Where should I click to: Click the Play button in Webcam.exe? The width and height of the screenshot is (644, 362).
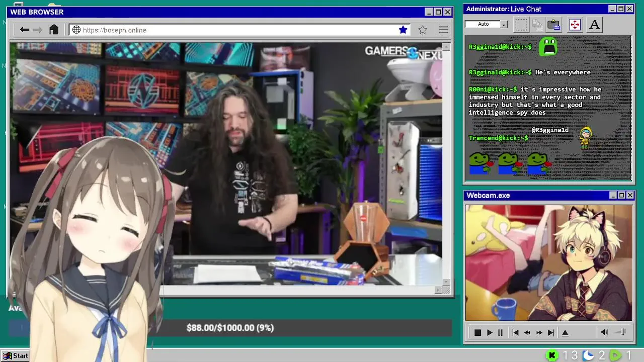click(489, 333)
